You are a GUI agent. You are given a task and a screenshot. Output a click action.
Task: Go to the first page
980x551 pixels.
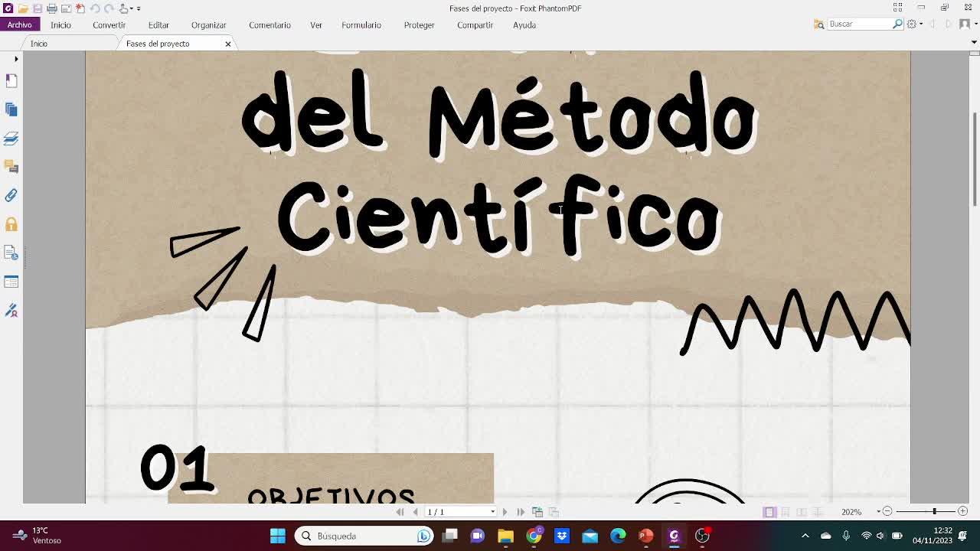click(x=400, y=512)
